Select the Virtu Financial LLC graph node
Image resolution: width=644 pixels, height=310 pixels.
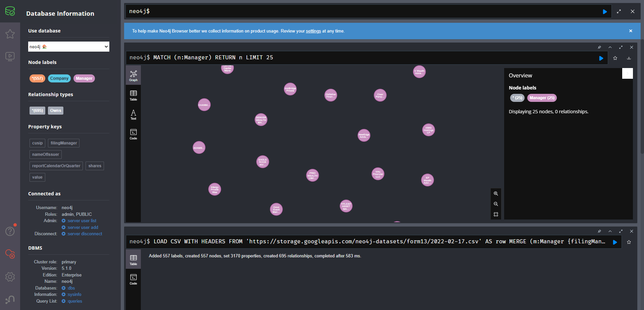pyautogui.click(x=378, y=174)
